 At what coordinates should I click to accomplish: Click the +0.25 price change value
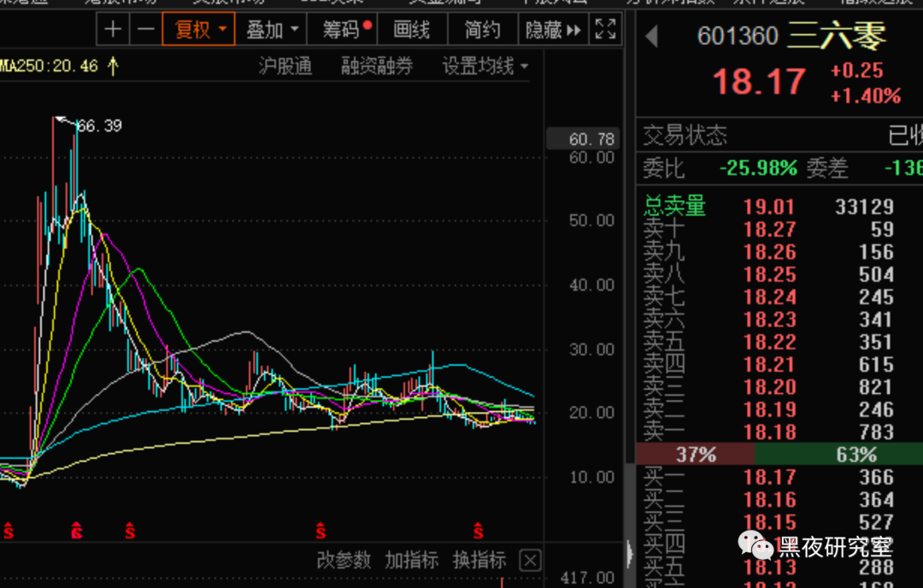point(857,71)
